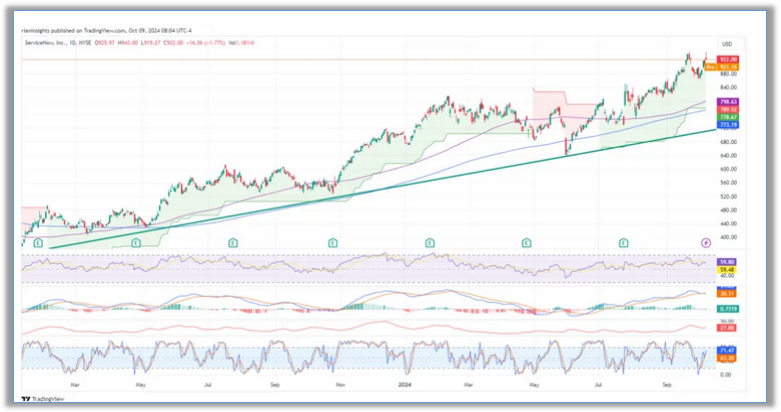Click earnings E marker nearest Nov 2023
This screenshot has width=781, height=412.
[x=331, y=242]
